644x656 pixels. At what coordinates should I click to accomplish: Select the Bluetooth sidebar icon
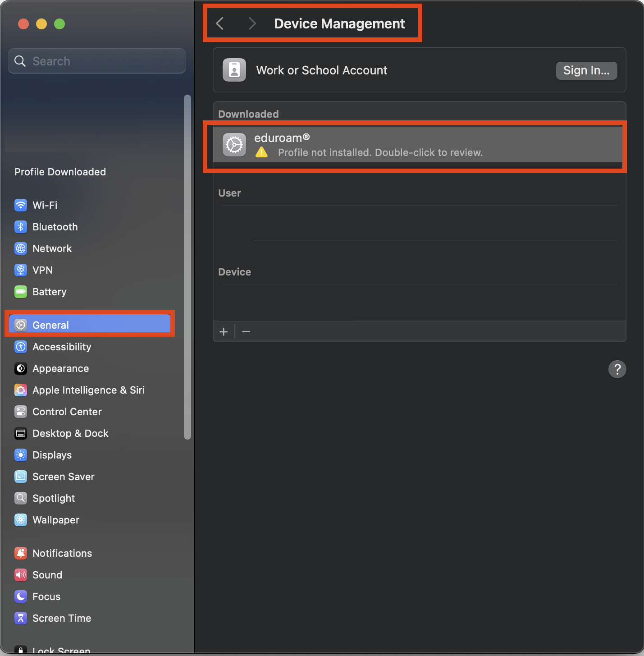[21, 227]
